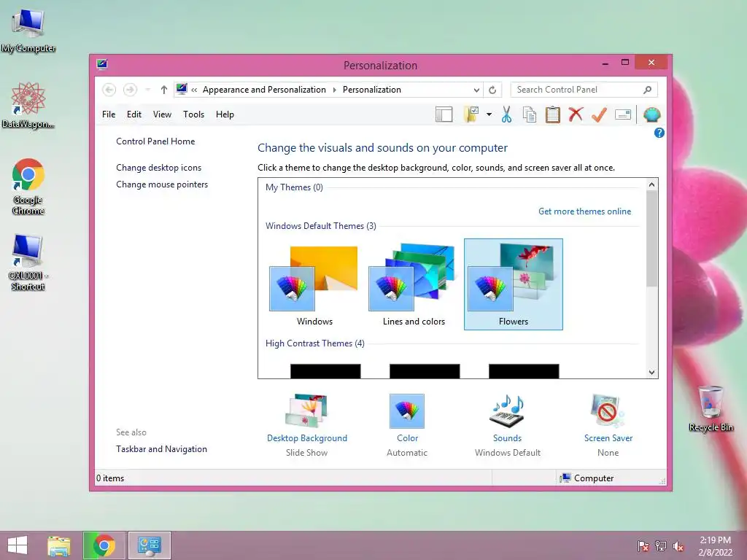Screen dimensions: 747x560
Task: Open the File menu
Action: click(109, 114)
